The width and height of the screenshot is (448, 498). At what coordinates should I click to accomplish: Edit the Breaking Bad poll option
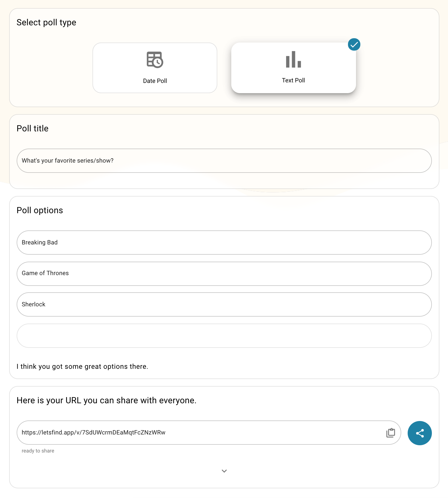(224, 243)
